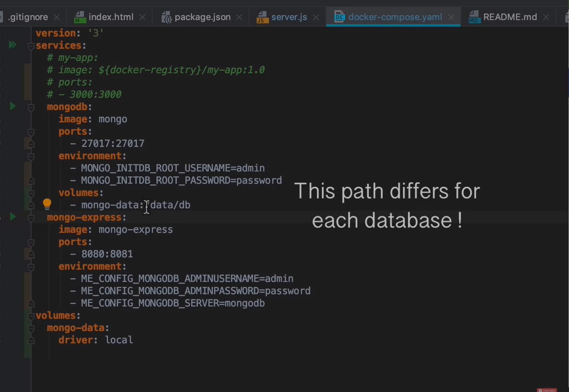
Task: Collapse the top-level volumes block
Action: (x=31, y=316)
